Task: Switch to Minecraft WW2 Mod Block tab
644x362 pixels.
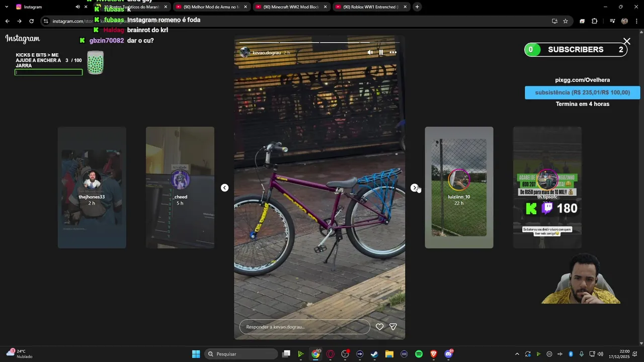Action: click(x=291, y=7)
